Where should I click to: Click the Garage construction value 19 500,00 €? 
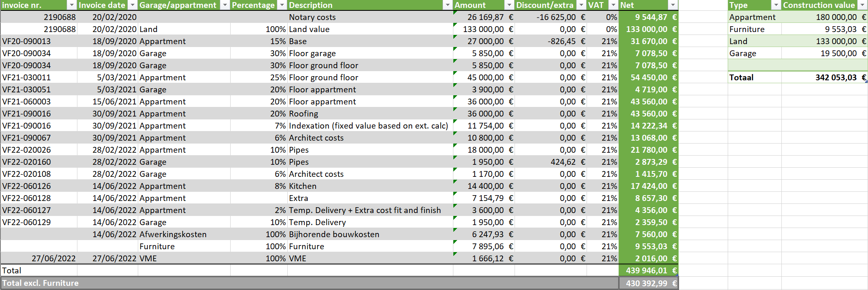[825, 53]
